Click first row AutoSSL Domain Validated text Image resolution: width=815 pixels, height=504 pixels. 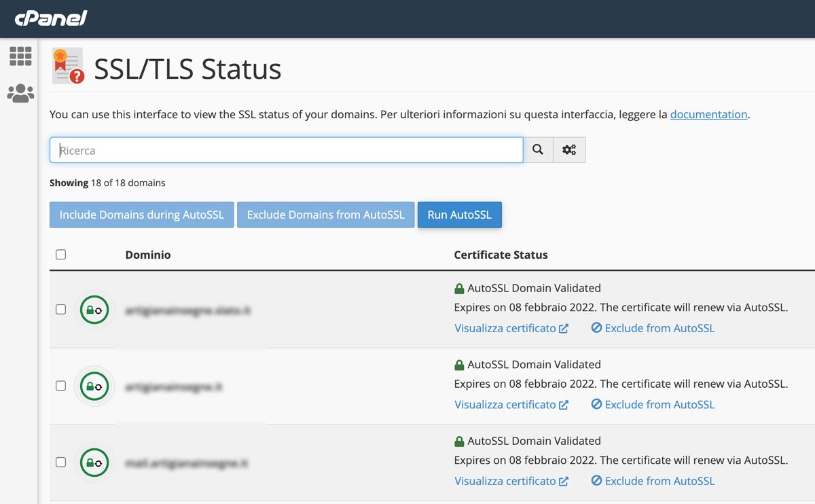pyautogui.click(x=534, y=288)
